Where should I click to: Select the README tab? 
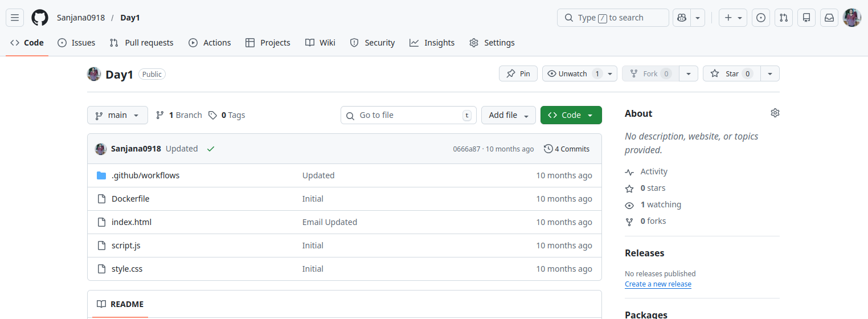tap(120, 304)
